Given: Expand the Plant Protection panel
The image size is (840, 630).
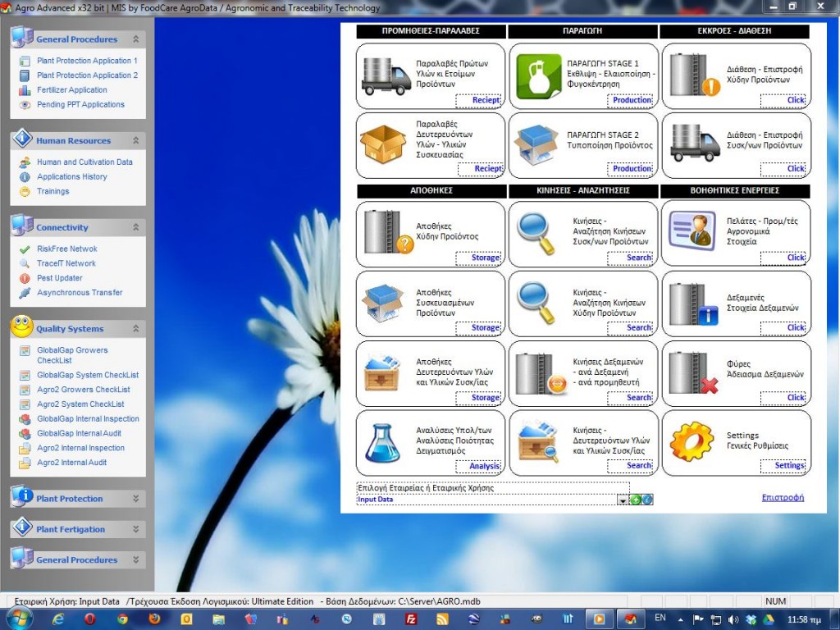Looking at the screenshot, I should coord(135,498).
